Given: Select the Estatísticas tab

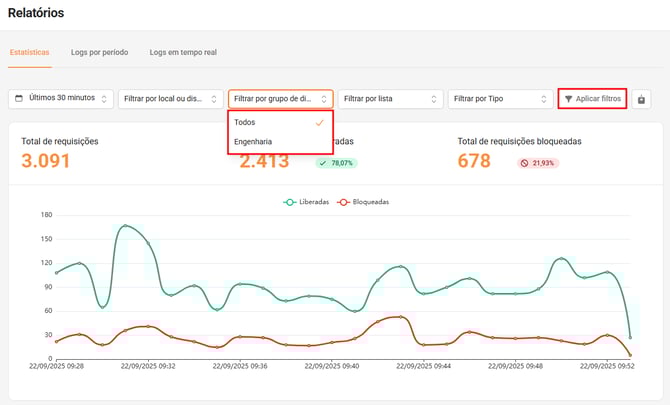Looking at the screenshot, I should [29, 51].
